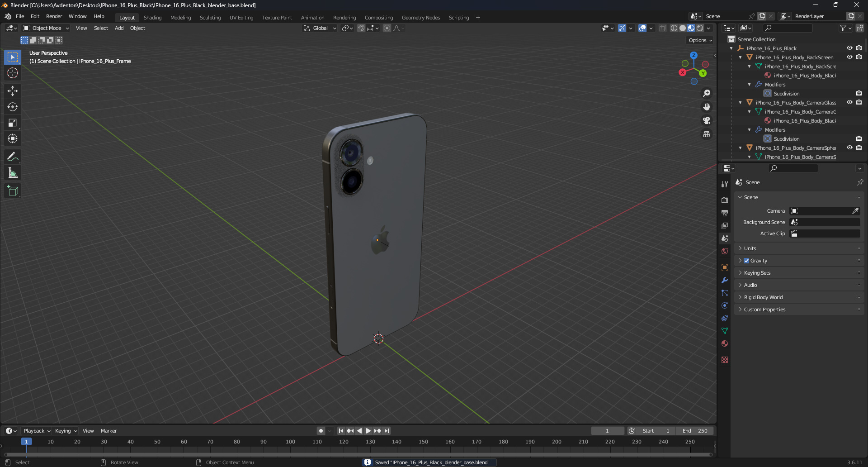
Task: Select the Measure tool
Action: 13,172
